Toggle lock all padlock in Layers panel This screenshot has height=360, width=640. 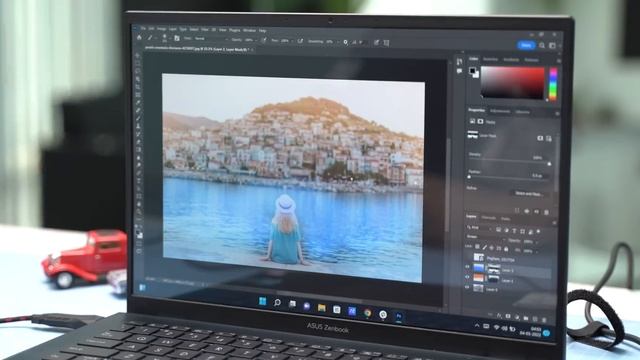[506, 249]
